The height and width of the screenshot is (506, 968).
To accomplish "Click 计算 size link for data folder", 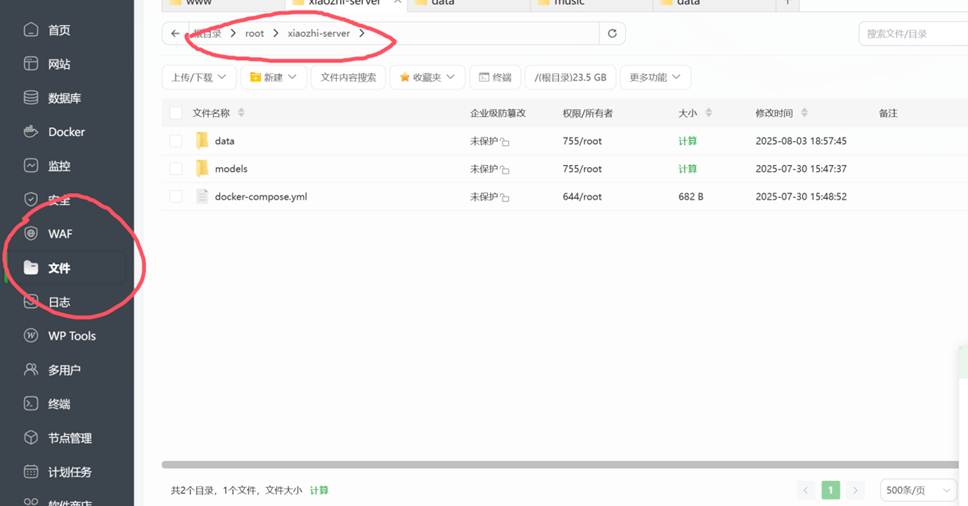I will (687, 141).
